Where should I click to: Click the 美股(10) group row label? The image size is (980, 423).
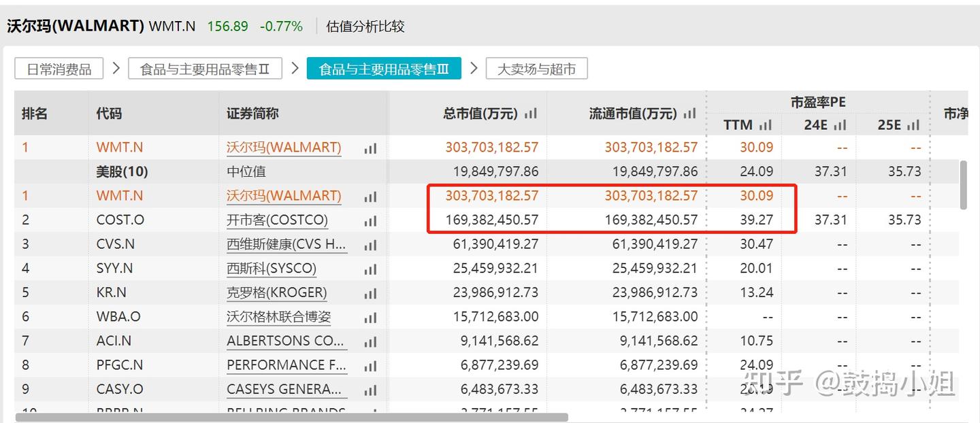pos(122,171)
